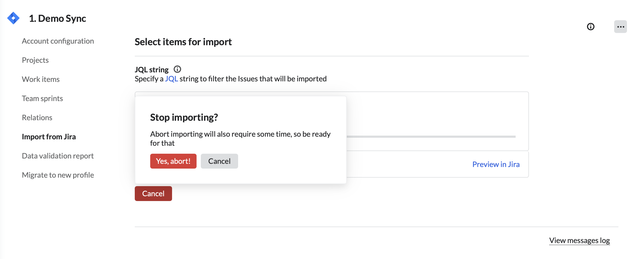
Task: Open the three-dots more options menu
Action: click(x=620, y=27)
